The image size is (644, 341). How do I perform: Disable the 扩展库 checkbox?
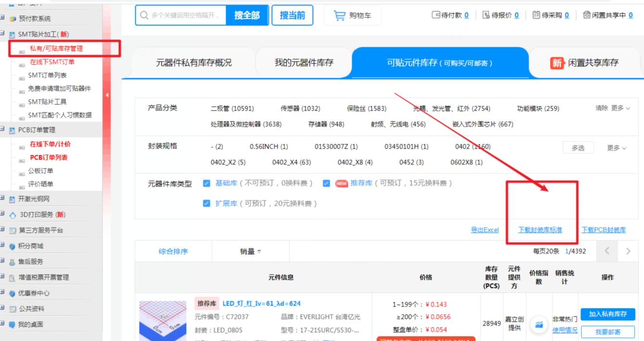pyautogui.click(x=207, y=203)
